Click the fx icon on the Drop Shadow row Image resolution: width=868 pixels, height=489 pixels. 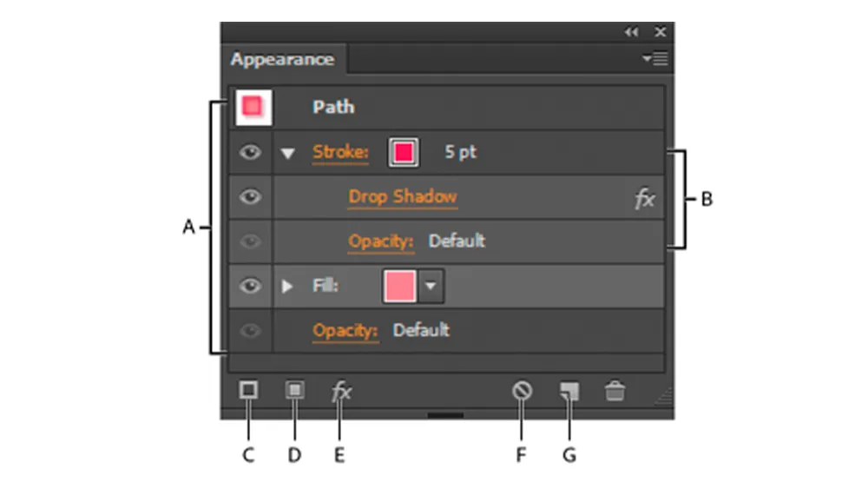click(x=644, y=199)
